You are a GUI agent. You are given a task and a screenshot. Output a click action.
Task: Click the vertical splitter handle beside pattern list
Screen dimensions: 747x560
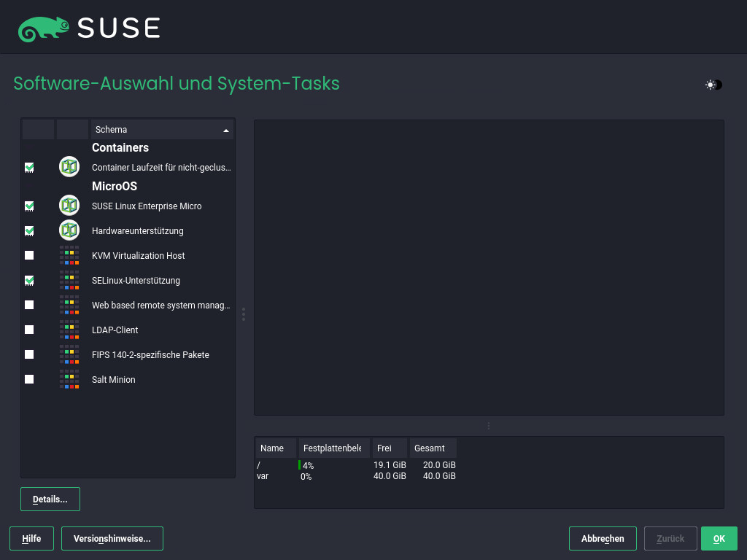point(244,314)
